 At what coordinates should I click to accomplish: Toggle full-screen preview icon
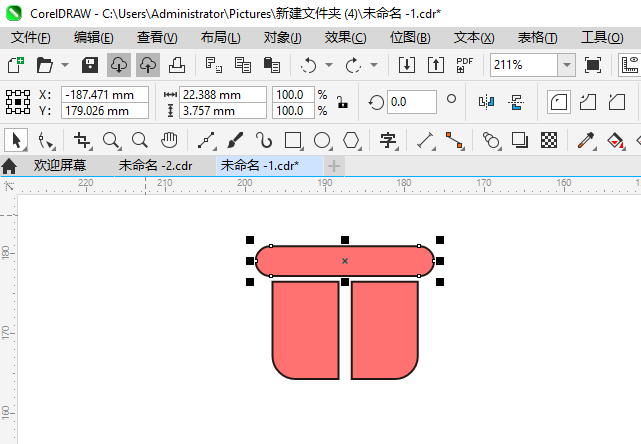pos(593,65)
